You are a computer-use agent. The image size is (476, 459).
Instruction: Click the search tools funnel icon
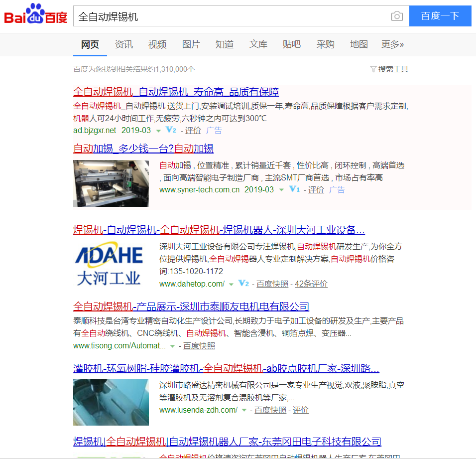point(373,69)
